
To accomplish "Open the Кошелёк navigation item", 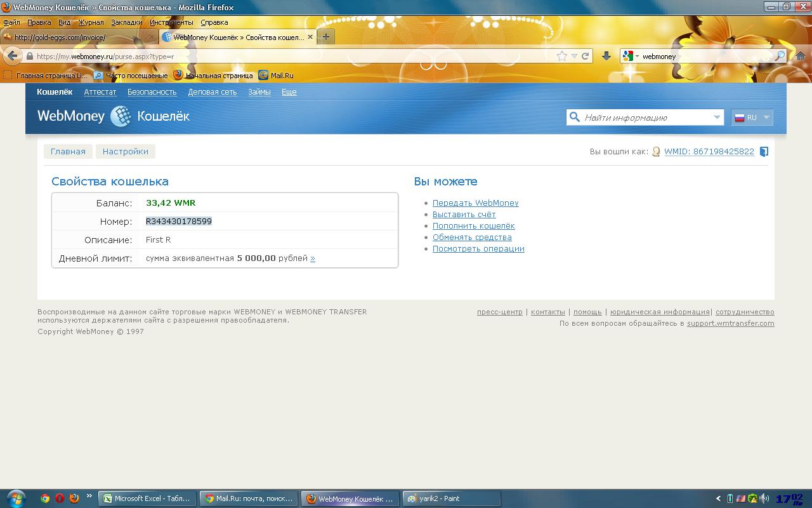I will point(55,91).
